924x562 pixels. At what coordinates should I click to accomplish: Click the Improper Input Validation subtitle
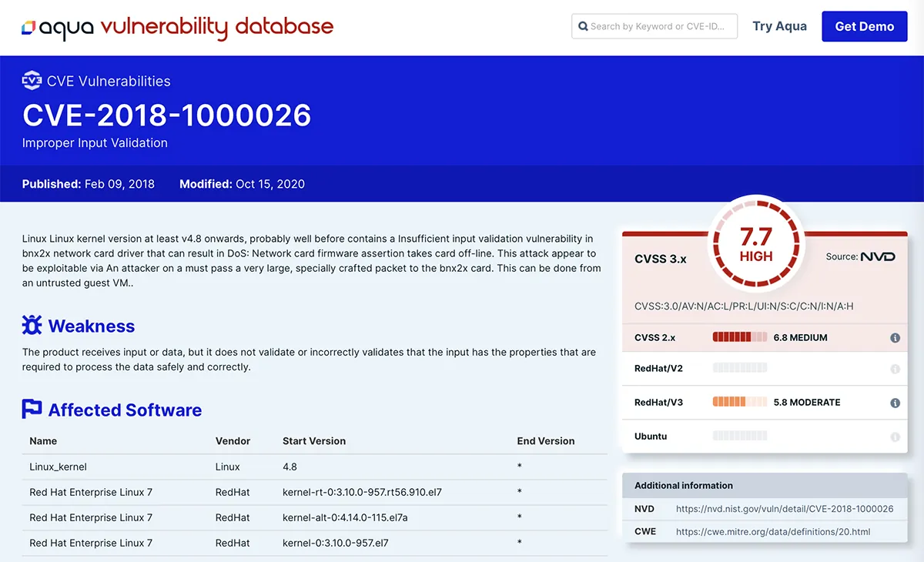(x=95, y=142)
